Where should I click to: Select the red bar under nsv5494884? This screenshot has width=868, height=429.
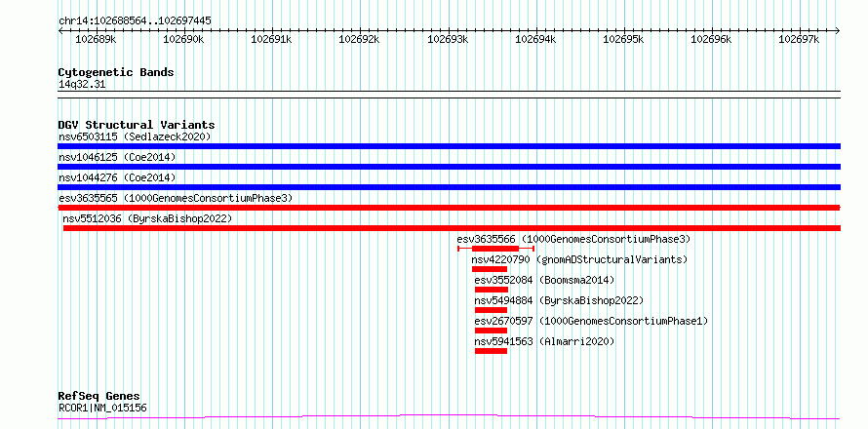coord(491,310)
